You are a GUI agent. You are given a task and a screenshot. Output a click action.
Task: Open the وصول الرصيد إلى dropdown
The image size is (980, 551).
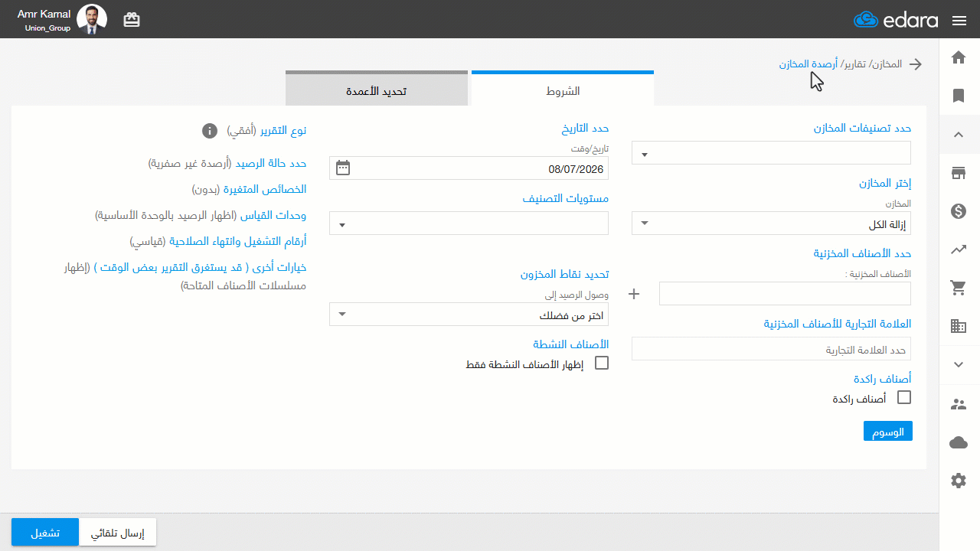click(x=469, y=315)
